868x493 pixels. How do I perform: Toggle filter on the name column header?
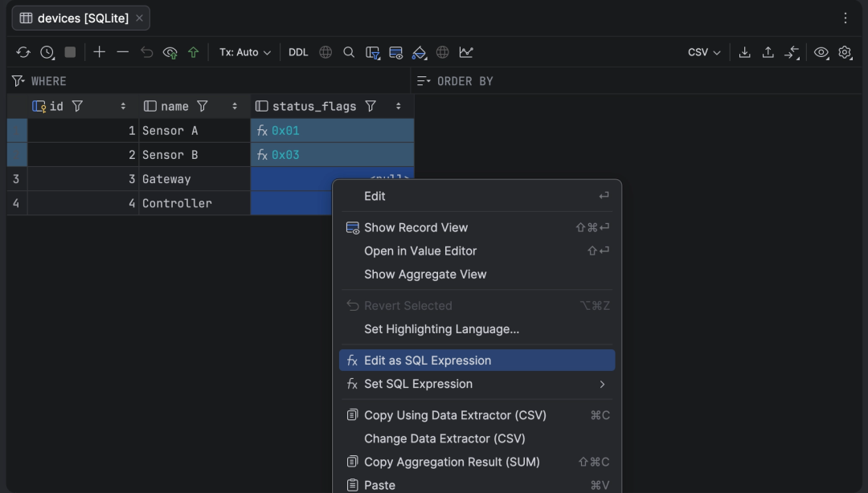[x=203, y=106]
